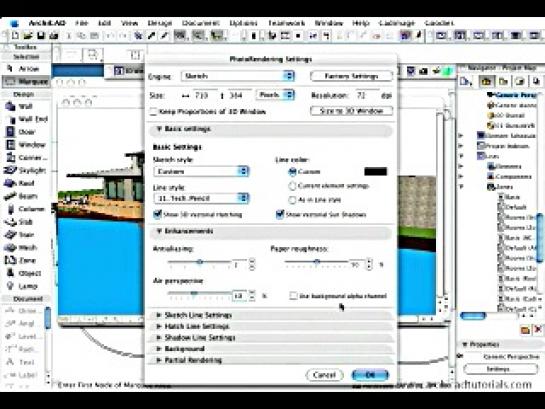This screenshot has height=409, width=545.
Task: Activate the Marquee tool
Action: pyautogui.click(x=26, y=81)
